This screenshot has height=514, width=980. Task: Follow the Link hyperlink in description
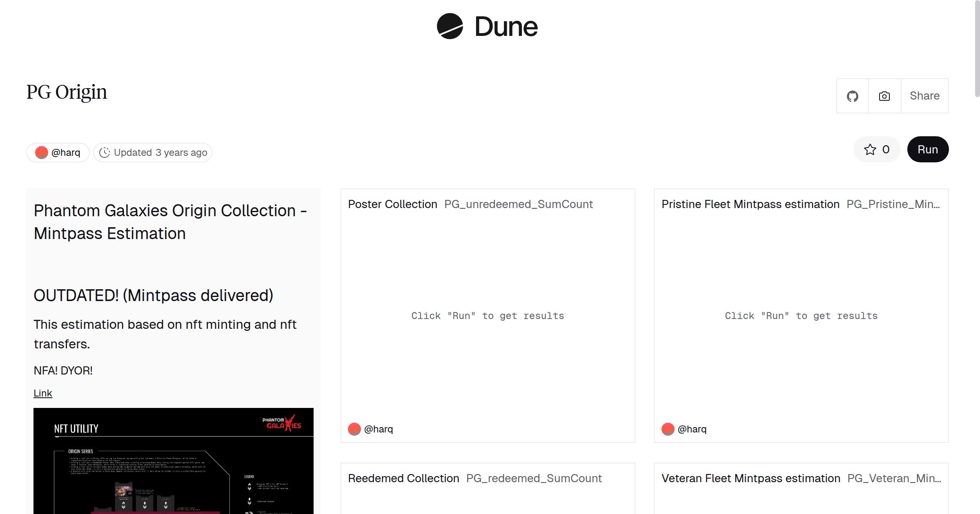click(x=43, y=393)
